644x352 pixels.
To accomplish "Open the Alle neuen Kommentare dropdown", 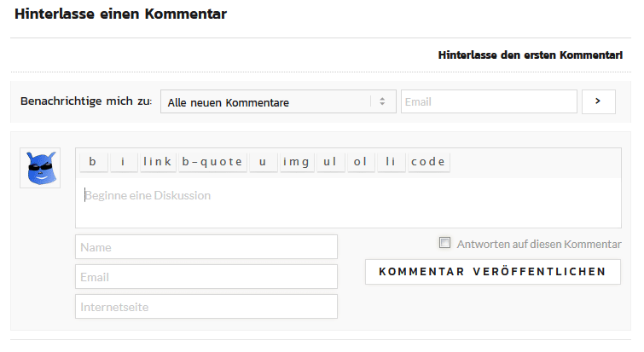I will pos(278,101).
